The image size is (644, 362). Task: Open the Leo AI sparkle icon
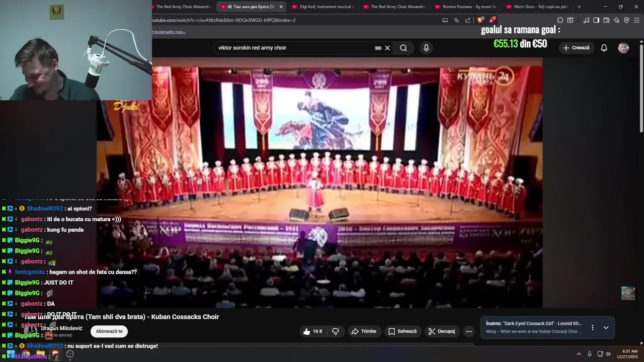pyautogui.click(x=616, y=20)
